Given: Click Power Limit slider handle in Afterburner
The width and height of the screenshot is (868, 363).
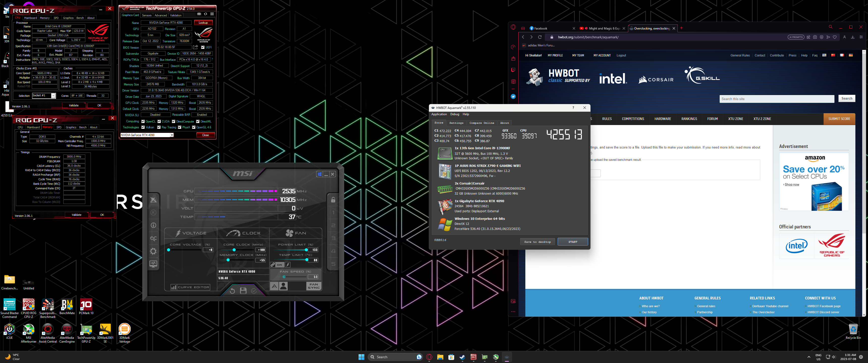Looking at the screenshot, I should click(306, 250).
